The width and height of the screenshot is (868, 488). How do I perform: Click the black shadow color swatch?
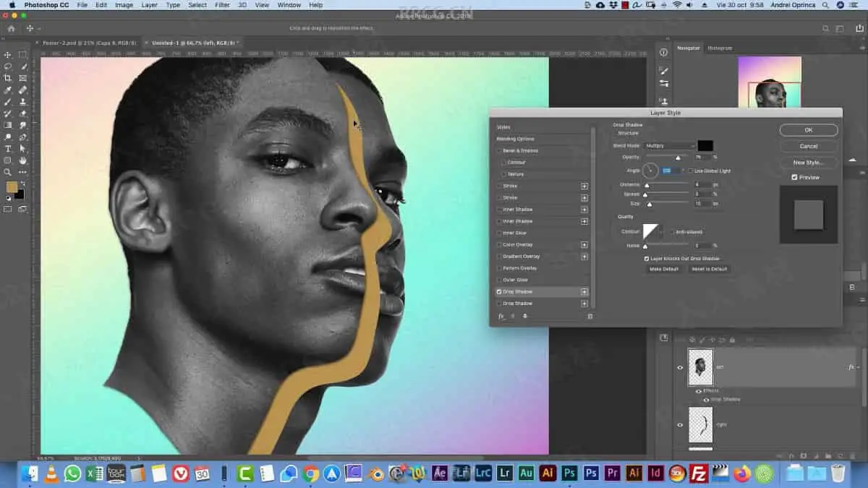(705, 146)
